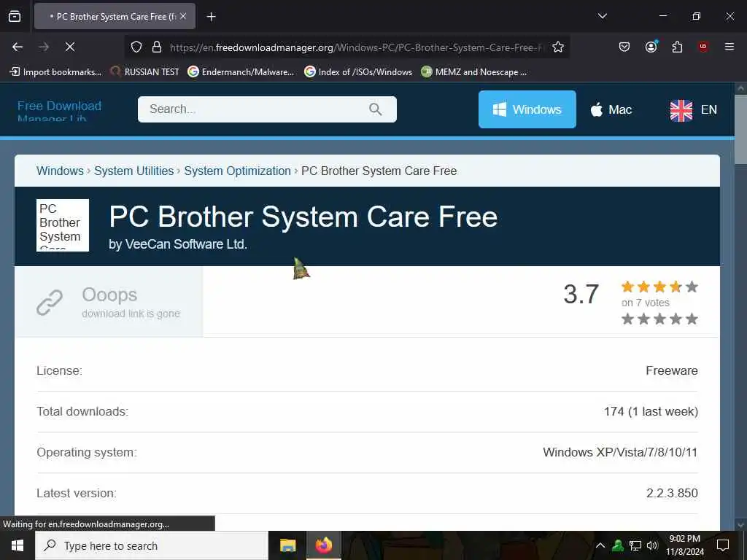Show hidden system tray icons
This screenshot has height=560, width=747.
pos(600,545)
